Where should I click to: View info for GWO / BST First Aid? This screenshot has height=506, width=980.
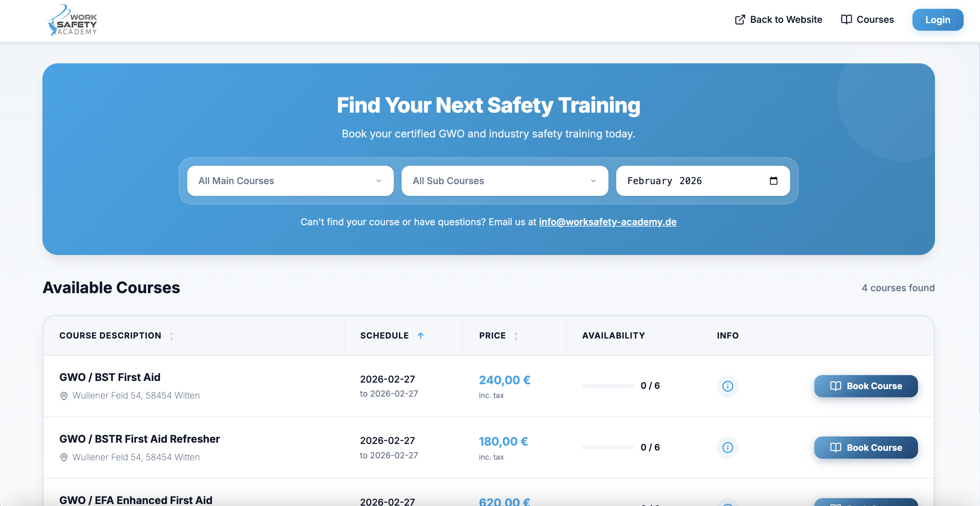tap(728, 386)
